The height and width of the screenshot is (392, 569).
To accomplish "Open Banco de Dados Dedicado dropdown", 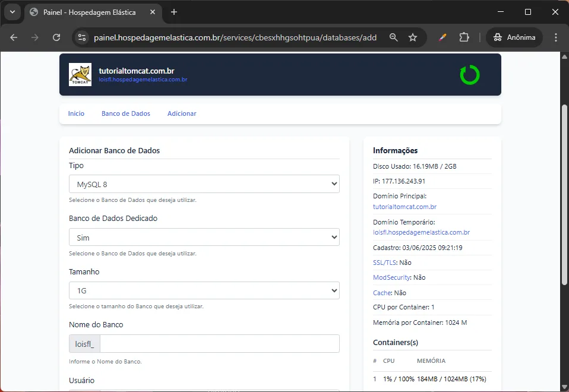I will click(x=204, y=238).
